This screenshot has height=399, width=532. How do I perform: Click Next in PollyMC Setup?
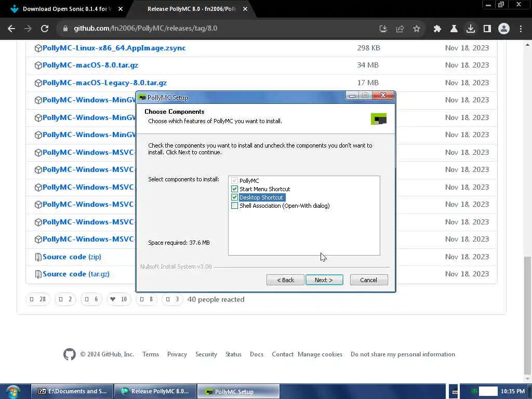(x=324, y=280)
